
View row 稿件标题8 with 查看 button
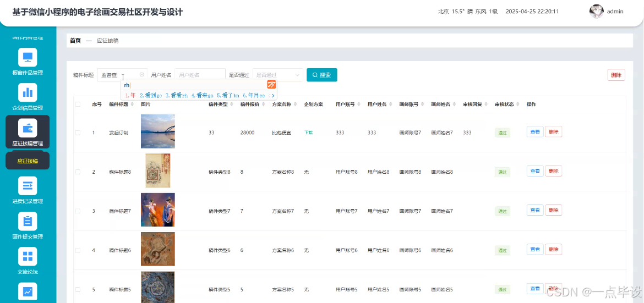[x=535, y=171]
